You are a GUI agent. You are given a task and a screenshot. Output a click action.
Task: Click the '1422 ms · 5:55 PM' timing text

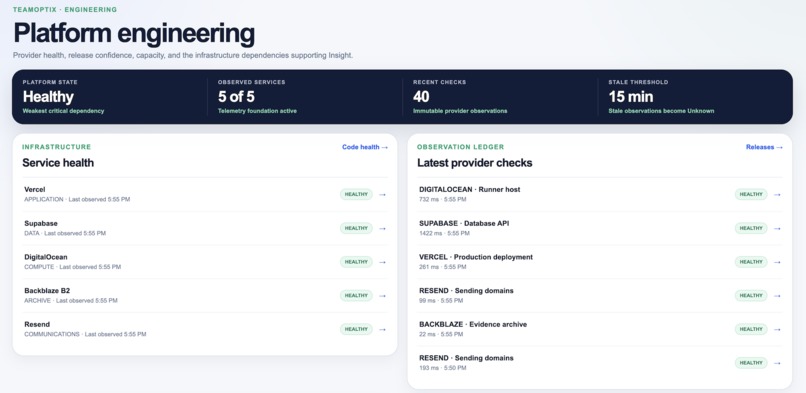pos(444,233)
